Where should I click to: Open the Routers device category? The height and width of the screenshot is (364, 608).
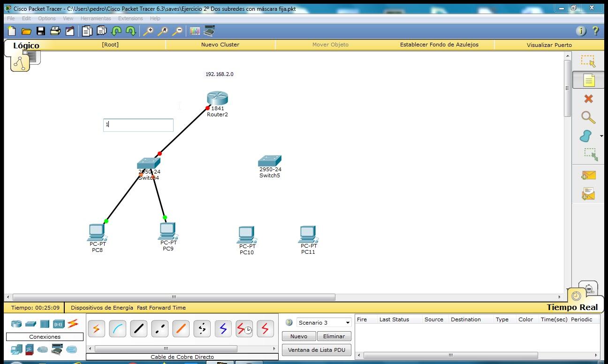[16, 324]
